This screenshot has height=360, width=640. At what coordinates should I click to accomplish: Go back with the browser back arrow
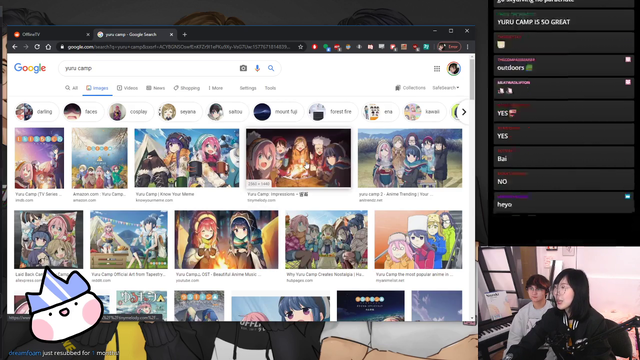point(15,47)
